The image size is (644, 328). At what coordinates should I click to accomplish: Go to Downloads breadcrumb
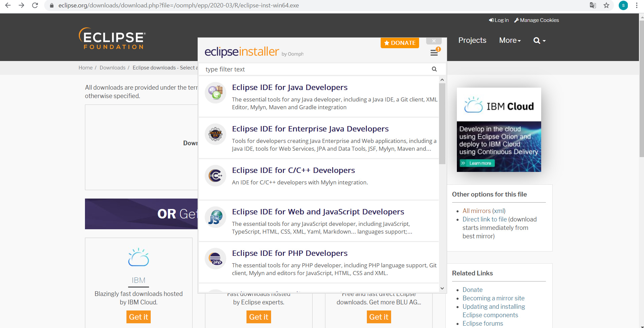tap(113, 68)
